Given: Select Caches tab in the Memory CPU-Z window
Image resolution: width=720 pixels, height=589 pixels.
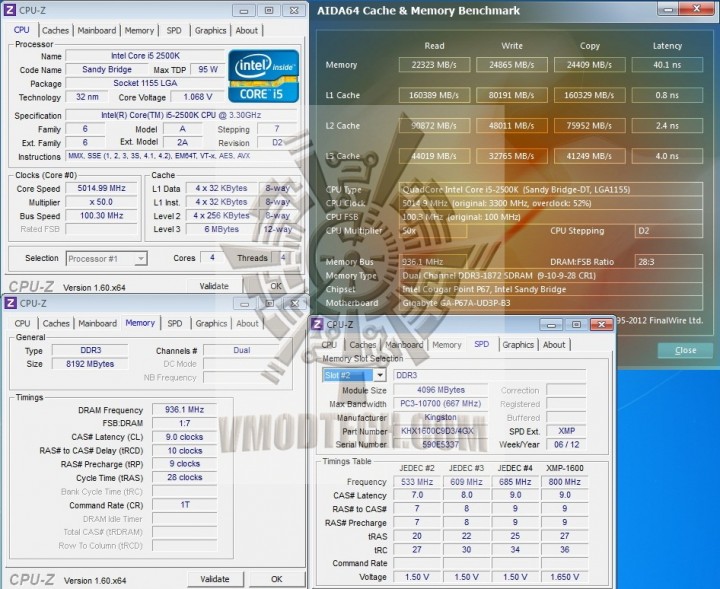Looking at the screenshot, I should coord(56,324).
